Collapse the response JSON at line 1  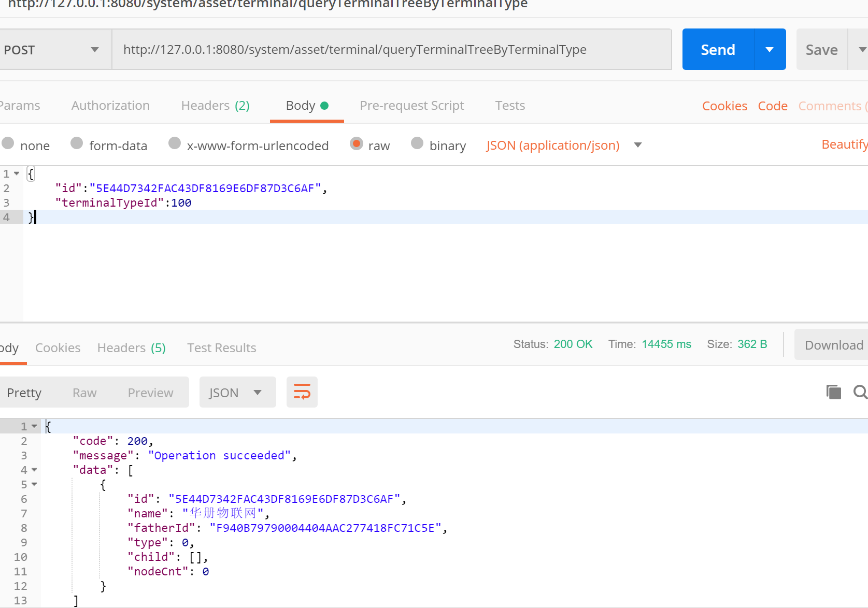(34, 426)
